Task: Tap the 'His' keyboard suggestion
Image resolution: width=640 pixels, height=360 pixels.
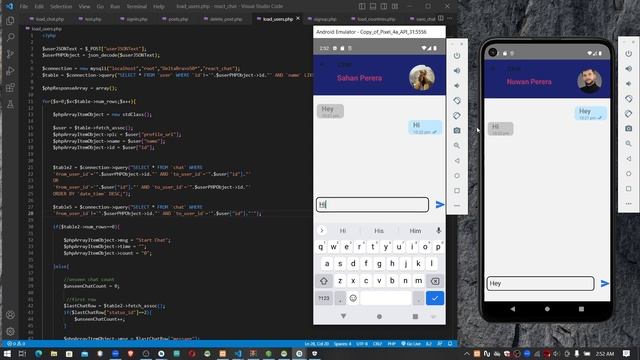Action: [x=379, y=231]
